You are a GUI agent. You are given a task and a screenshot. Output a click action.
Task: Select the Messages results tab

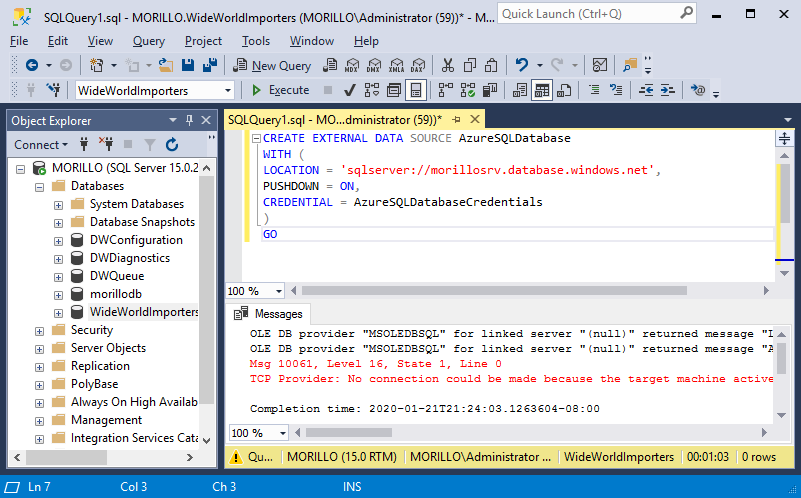(269, 314)
